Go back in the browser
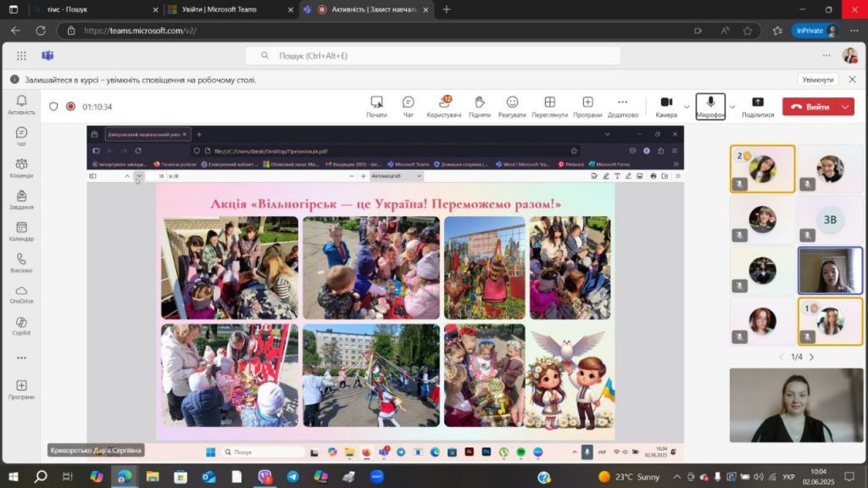868x488 pixels. click(x=15, y=31)
